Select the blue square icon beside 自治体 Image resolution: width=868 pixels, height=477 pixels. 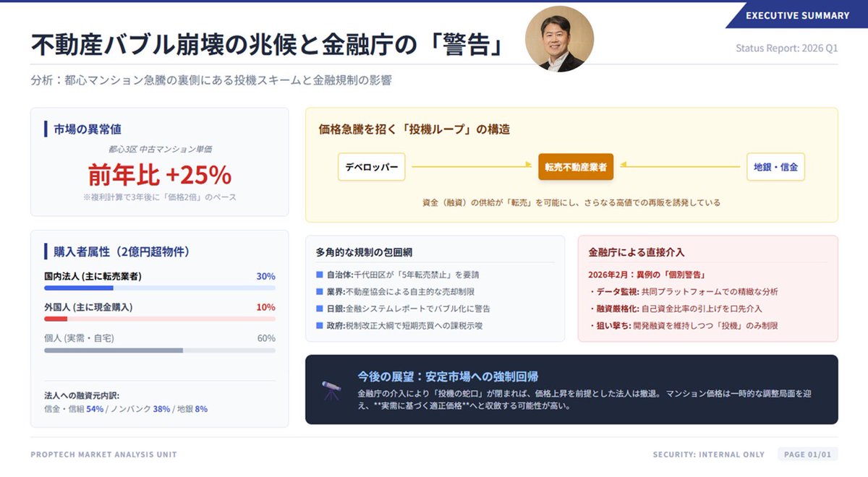click(319, 275)
